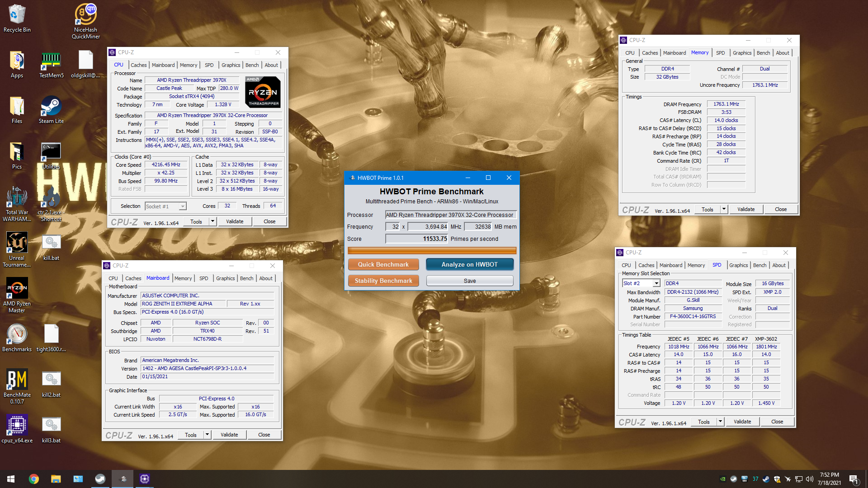Expand the Tools dropdown arrow in the CPU-Z Mainboard window
The height and width of the screenshot is (488, 868).
pyautogui.click(x=207, y=435)
